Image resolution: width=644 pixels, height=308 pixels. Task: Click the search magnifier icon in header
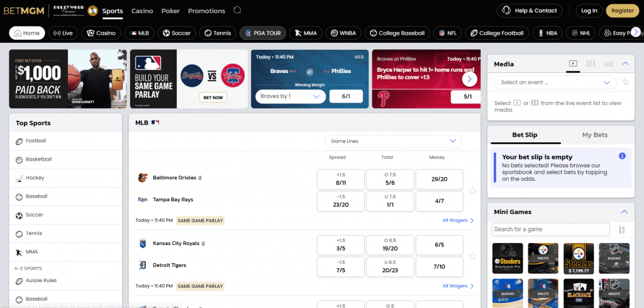[237, 10]
